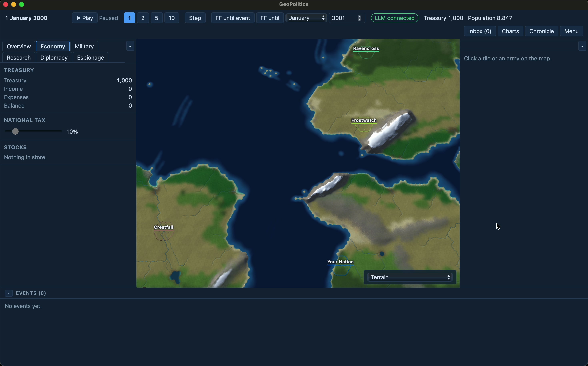Switch to the Overview tab

coord(19,46)
